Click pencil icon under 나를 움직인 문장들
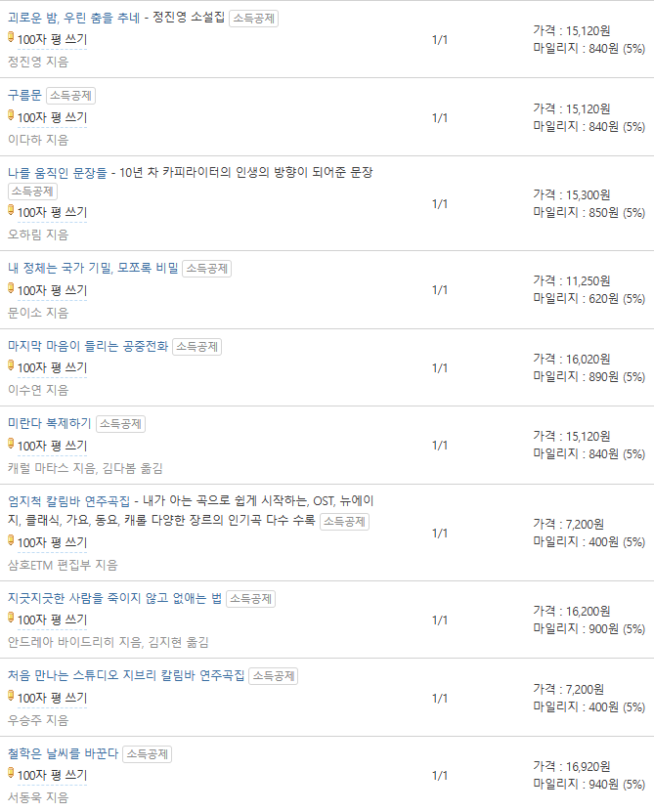The height and width of the screenshot is (812, 654). [11, 210]
